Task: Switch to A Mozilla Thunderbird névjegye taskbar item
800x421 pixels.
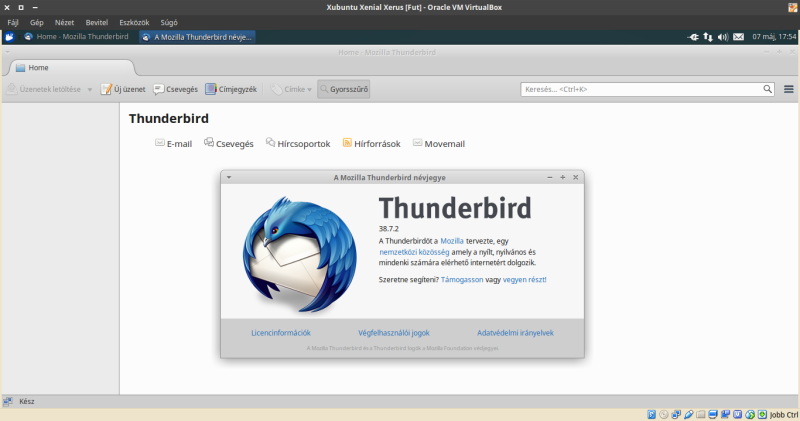Action: (x=197, y=37)
